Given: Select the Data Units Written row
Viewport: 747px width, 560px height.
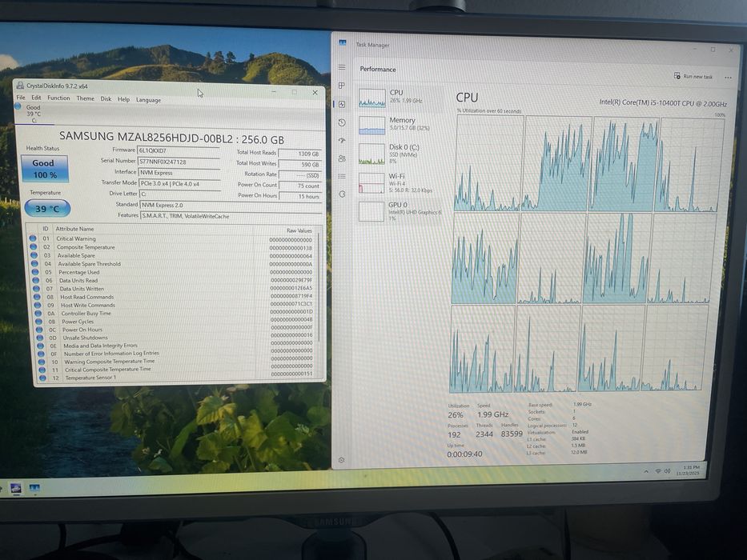Looking at the screenshot, I should pos(174,289).
